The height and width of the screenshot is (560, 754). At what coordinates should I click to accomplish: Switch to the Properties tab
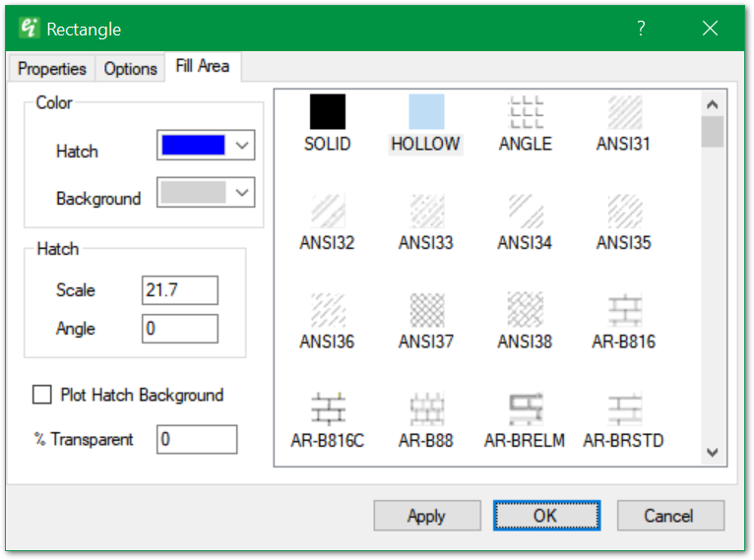click(x=52, y=69)
